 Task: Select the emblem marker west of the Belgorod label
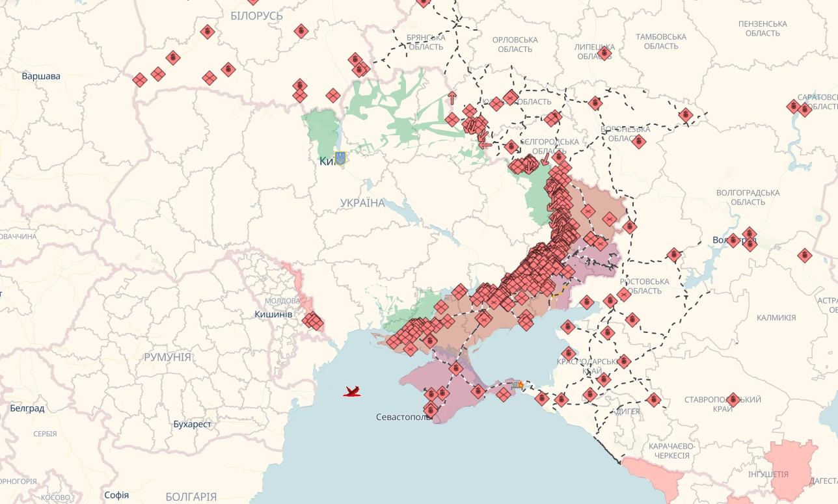coord(511,146)
